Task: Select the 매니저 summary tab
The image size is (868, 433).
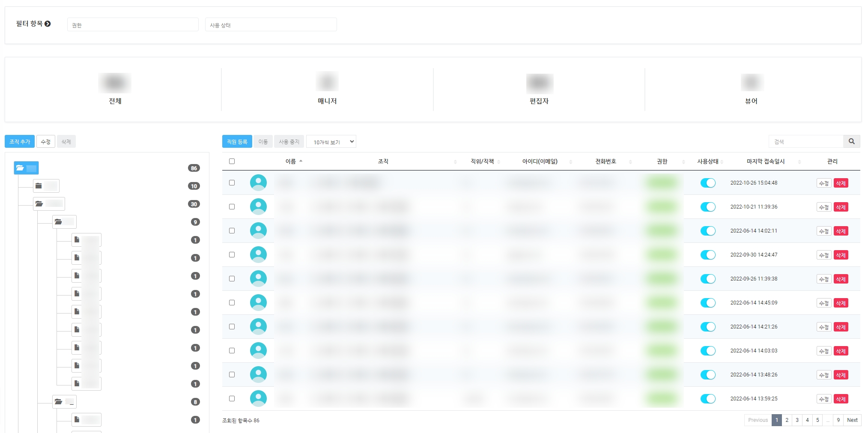Action: click(x=327, y=90)
